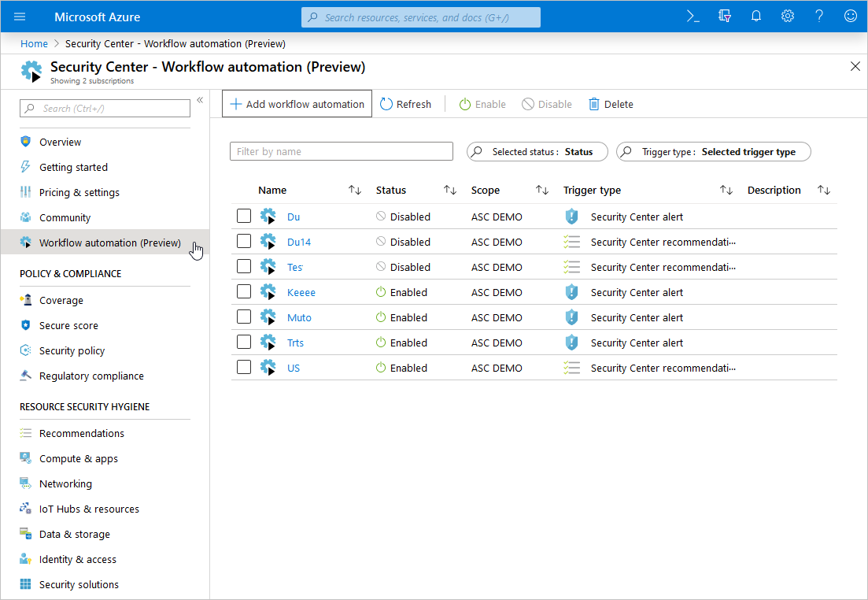Open the Trts workflow link

pyautogui.click(x=295, y=343)
